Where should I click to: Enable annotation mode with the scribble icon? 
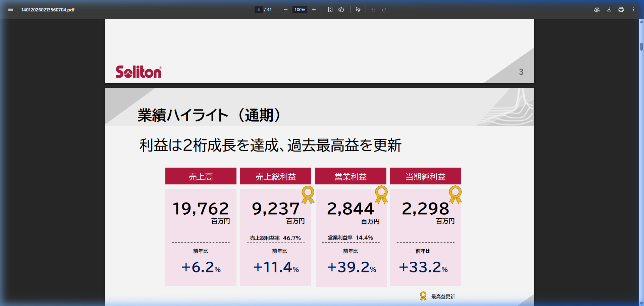coord(358,9)
